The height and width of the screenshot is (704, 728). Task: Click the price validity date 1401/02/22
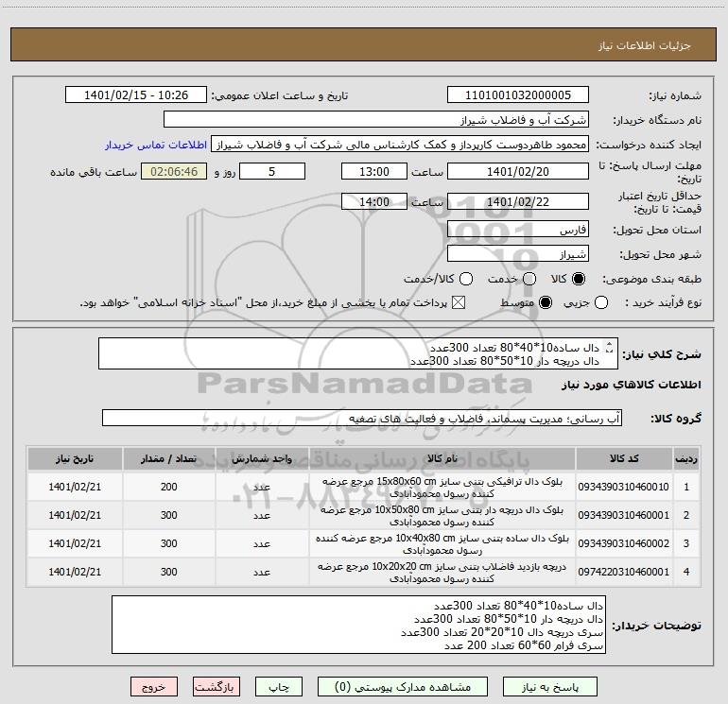[518, 201]
